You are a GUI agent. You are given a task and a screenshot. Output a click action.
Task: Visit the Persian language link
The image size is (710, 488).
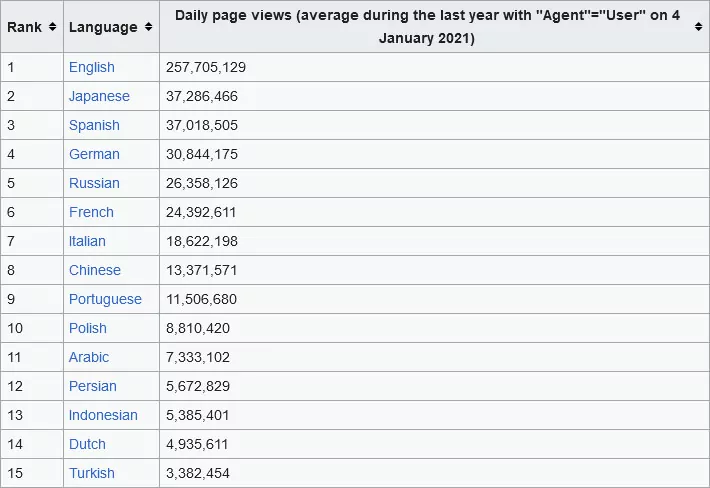92,386
